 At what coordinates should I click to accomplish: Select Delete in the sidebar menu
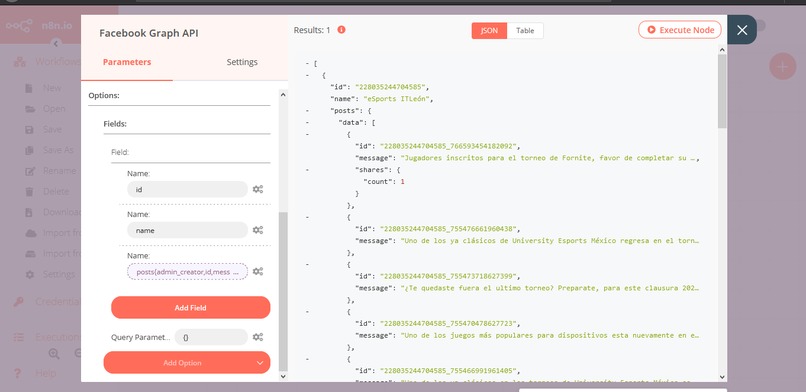point(56,192)
